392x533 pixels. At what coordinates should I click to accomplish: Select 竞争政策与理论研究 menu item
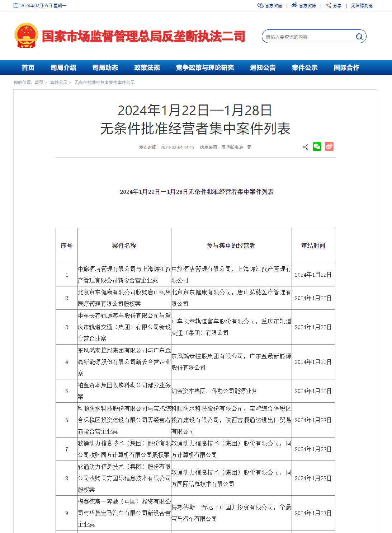(205, 67)
